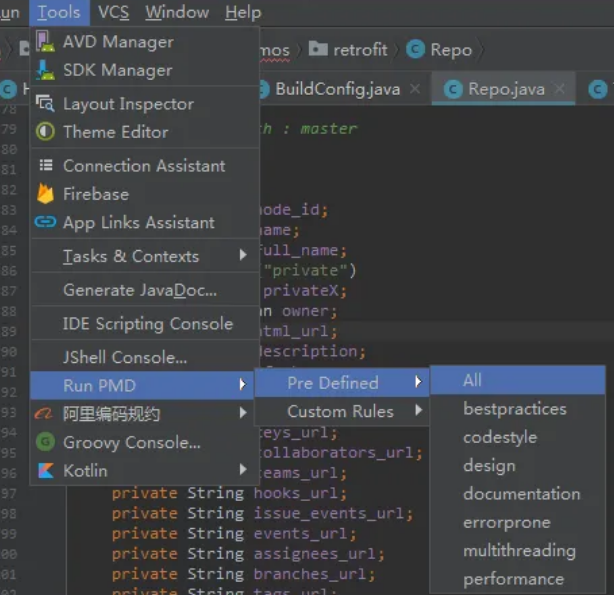Viewport: 614px width, 595px height.
Task: Click issue_events_url field in code
Action: coord(329,513)
